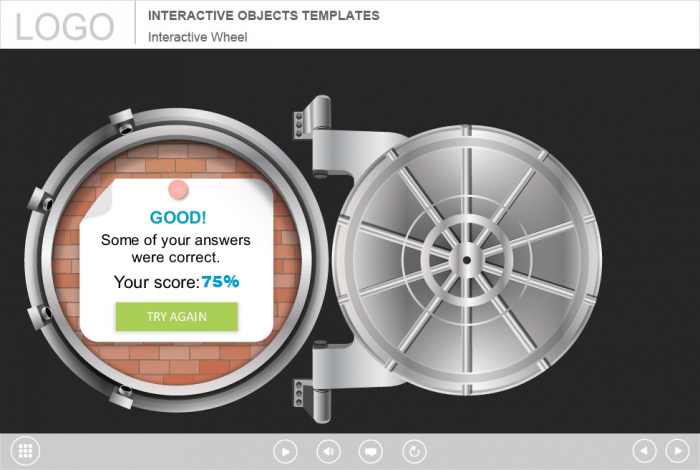This screenshot has width=700, height=470.
Task: Click the green TRY AGAIN button
Action: (176, 316)
